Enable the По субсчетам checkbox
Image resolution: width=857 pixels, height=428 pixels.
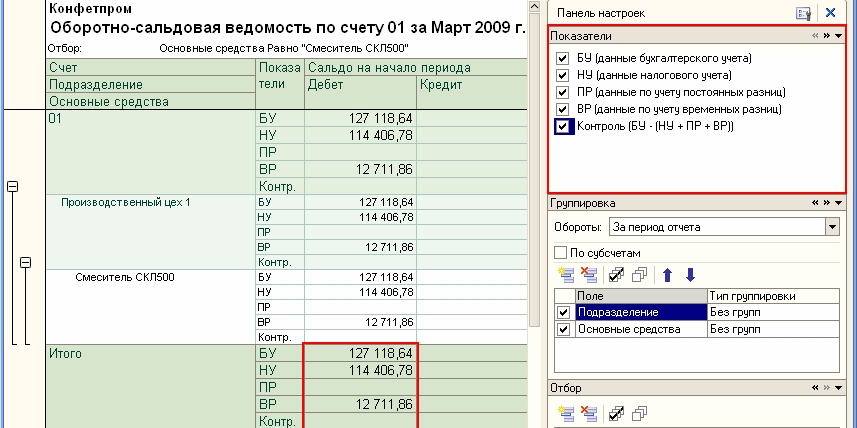tap(561, 252)
